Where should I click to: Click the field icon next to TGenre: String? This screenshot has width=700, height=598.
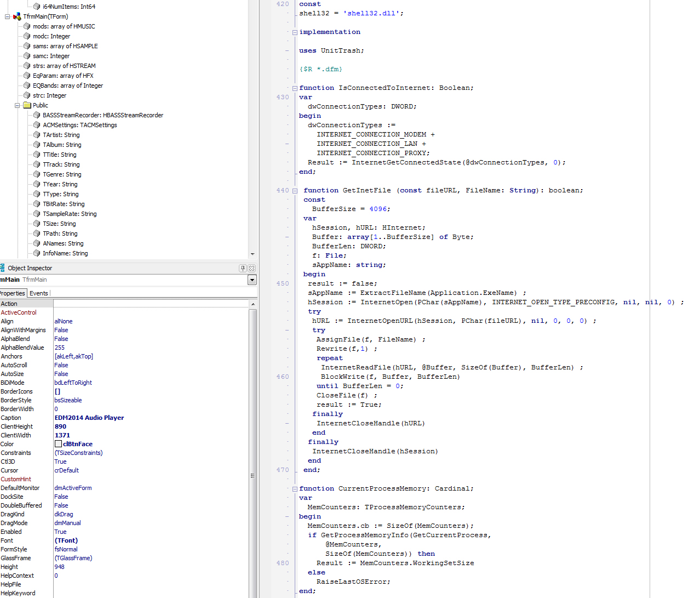click(x=37, y=174)
